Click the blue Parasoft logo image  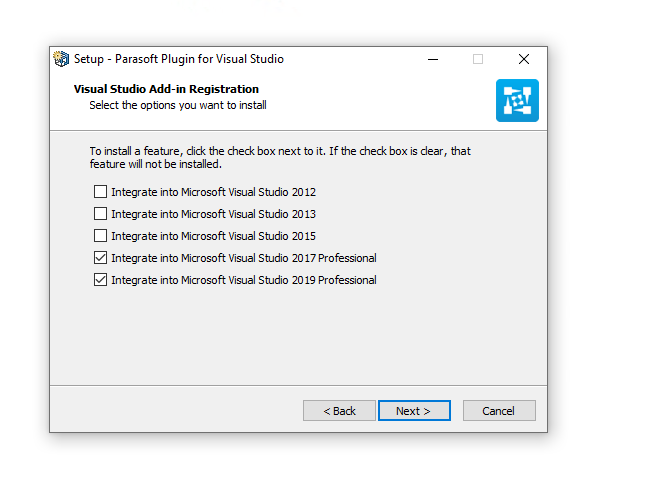(x=517, y=100)
